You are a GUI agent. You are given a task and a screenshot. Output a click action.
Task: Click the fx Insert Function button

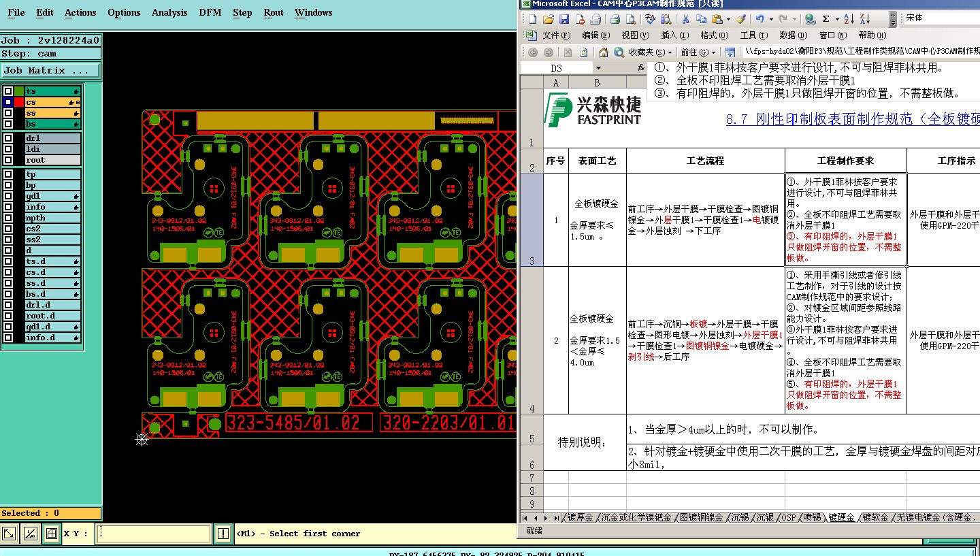click(641, 68)
